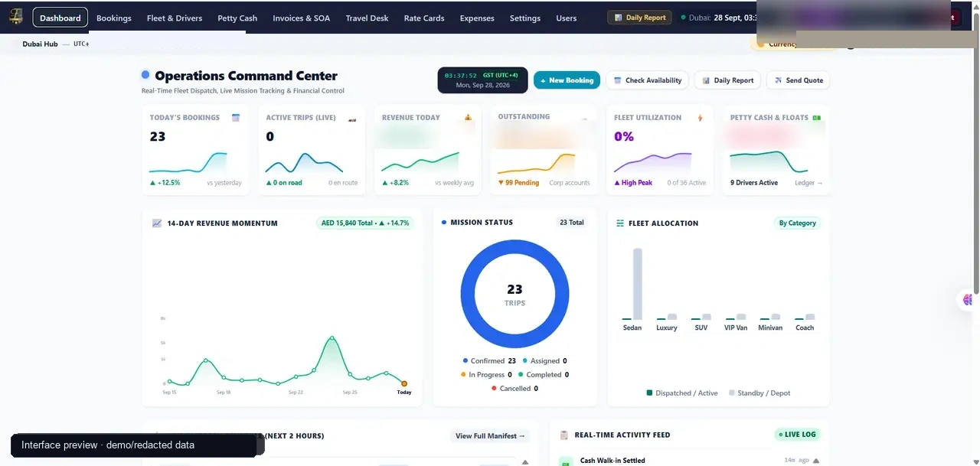This screenshot has width=980, height=466.
Task: Open the Users page
Action: pos(567,18)
